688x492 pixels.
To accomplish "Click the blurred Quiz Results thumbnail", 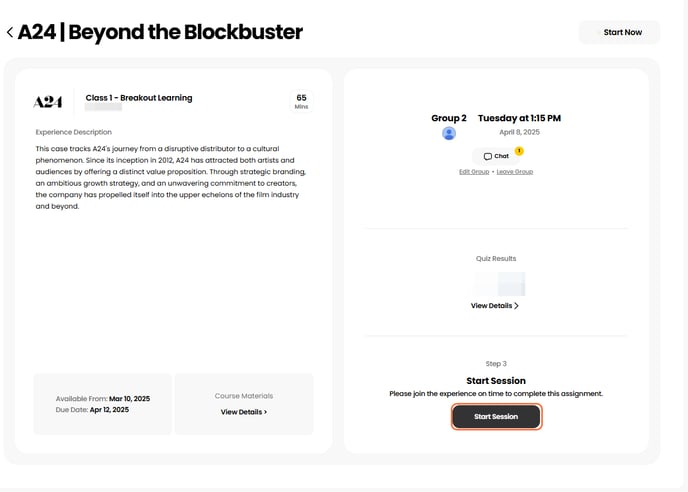I will [500, 283].
